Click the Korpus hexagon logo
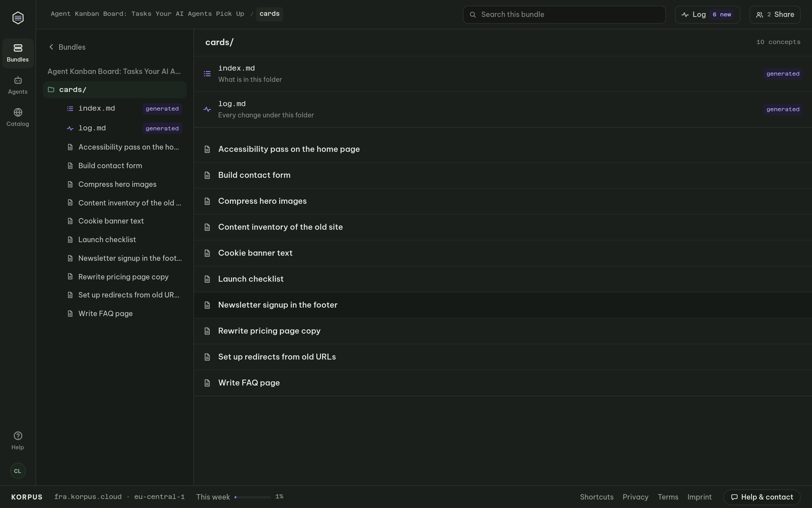 pyautogui.click(x=18, y=18)
